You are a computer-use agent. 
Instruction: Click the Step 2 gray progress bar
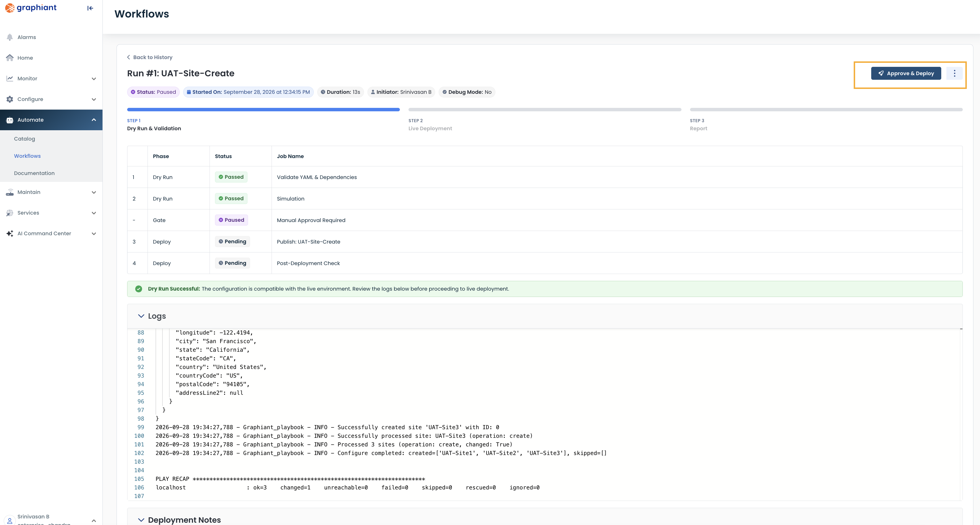tap(545, 110)
